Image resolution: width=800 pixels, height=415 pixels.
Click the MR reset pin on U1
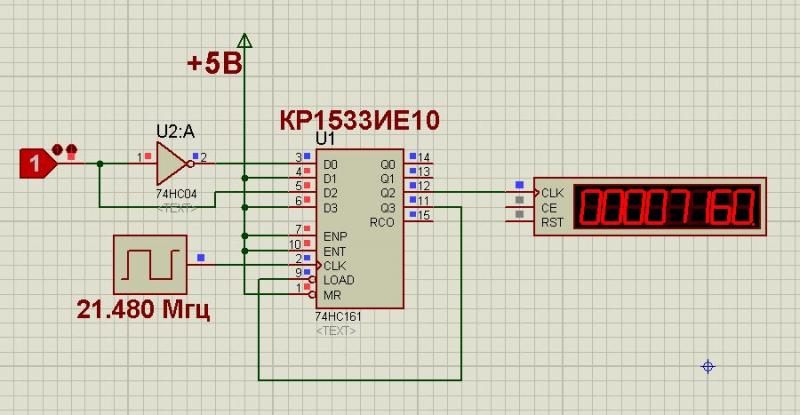pyautogui.click(x=304, y=295)
